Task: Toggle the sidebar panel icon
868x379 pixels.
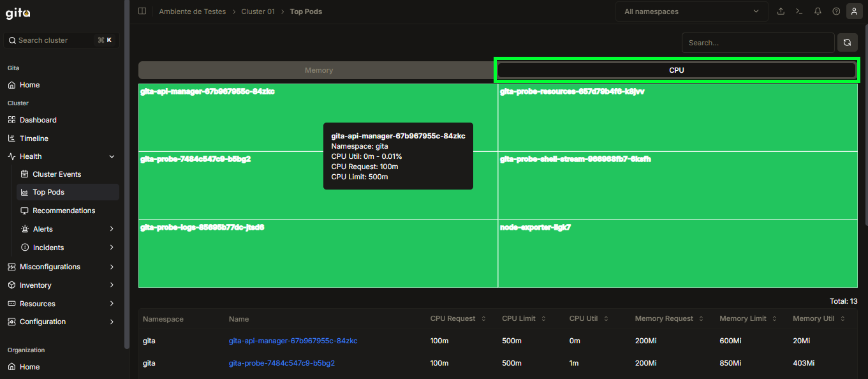Action: point(142,11)
